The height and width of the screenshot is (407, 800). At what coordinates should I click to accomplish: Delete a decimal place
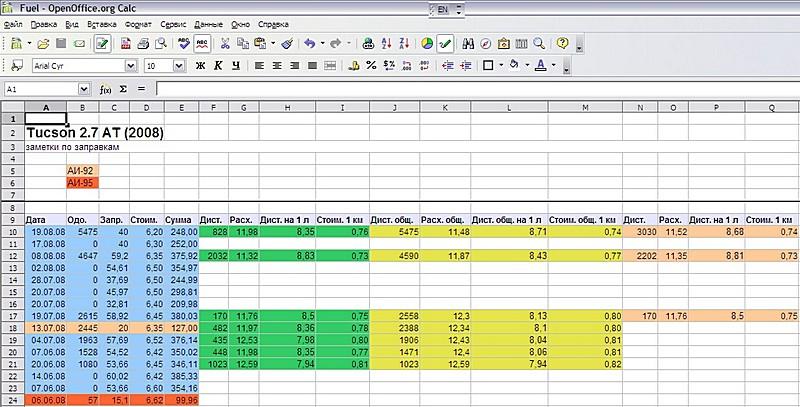(424, 66)
